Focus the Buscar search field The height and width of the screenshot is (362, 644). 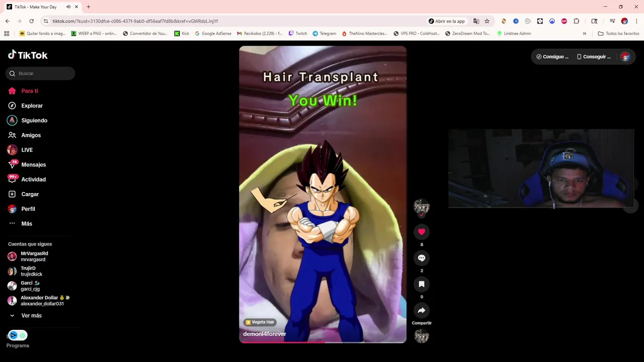coord(40,73)
